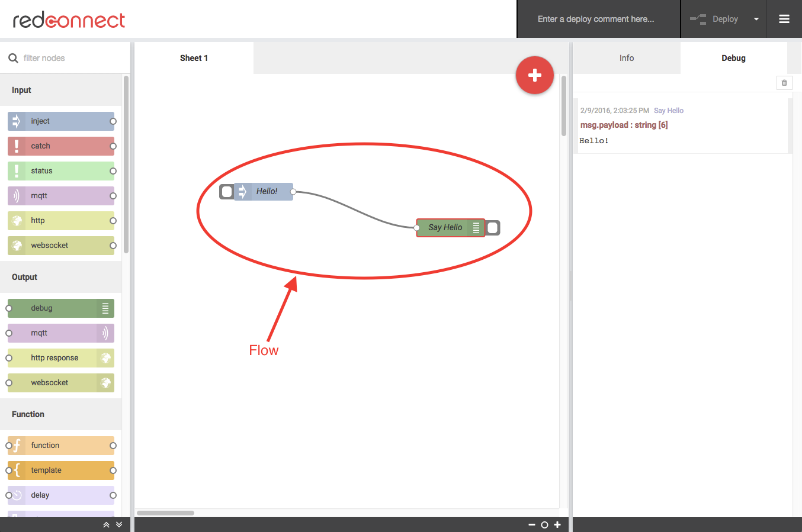Click the inject palette node label
Screen dimensions: 802x532
[x=40, y=121]
